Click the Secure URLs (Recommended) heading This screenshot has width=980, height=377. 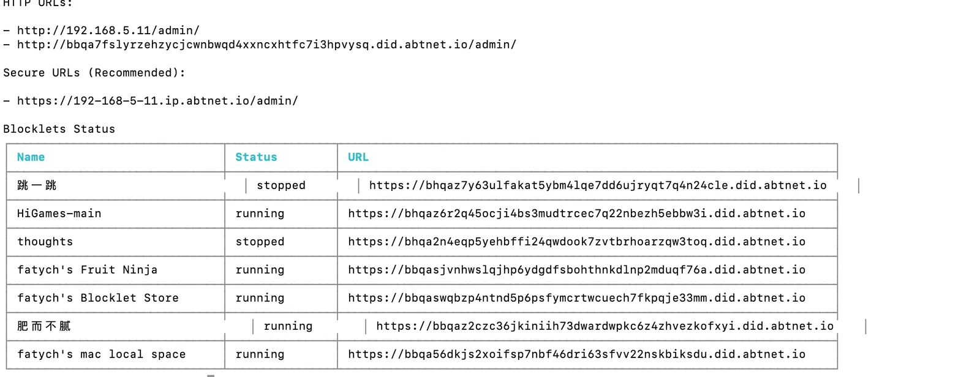click(x=94, y=73)
